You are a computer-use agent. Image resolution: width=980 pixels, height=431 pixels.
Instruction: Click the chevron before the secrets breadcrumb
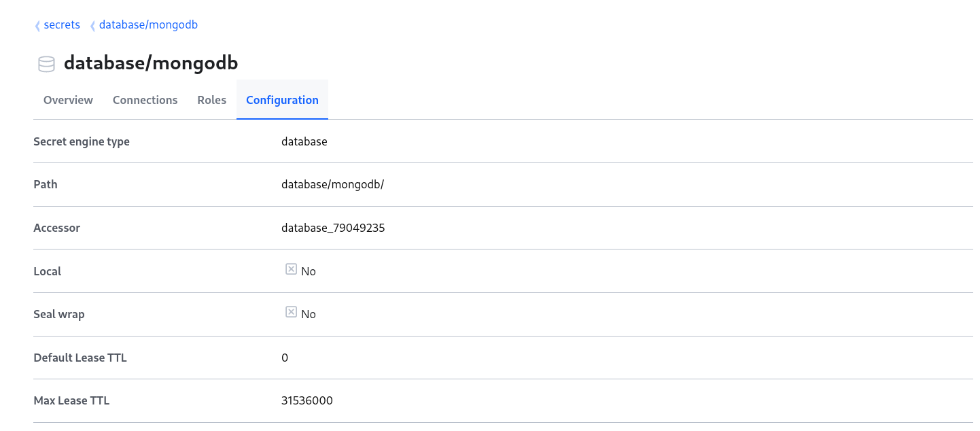[x=37, y=26]
